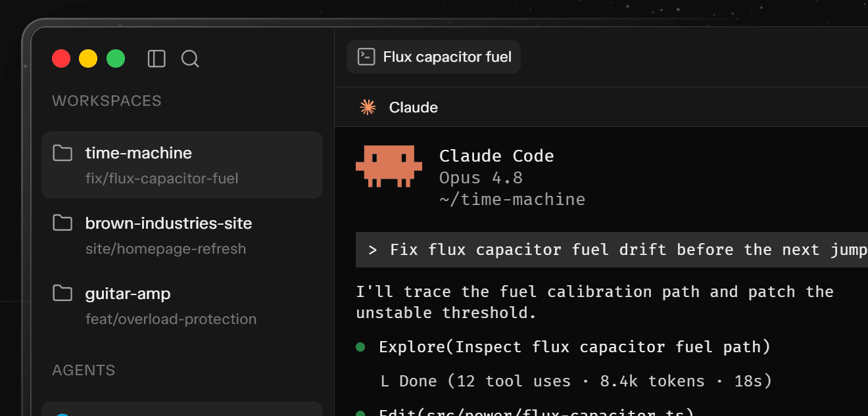Image resolution: width=868 pixels, height=416 pixels.
Task: Select the Claude session tab
Action: 398,107
